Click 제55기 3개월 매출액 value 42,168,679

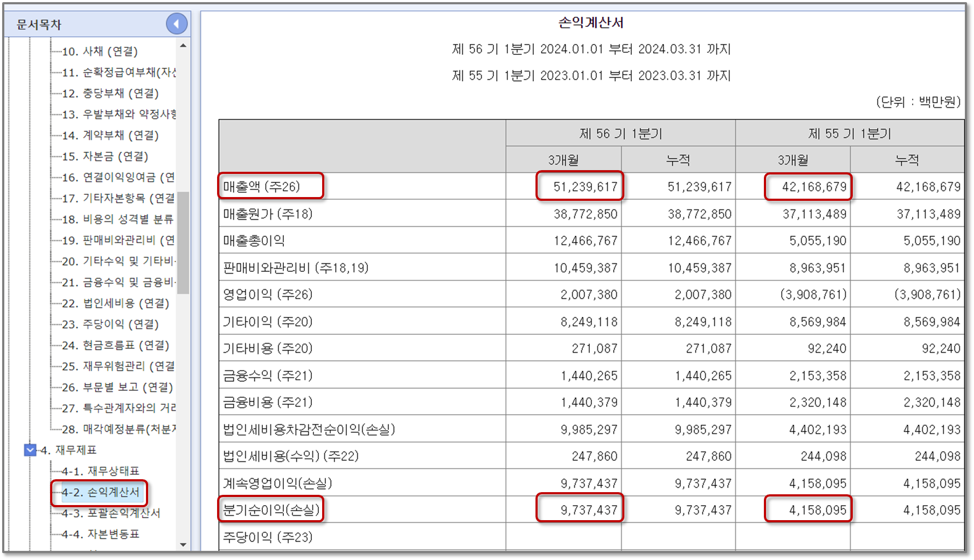tap(814, 187)
